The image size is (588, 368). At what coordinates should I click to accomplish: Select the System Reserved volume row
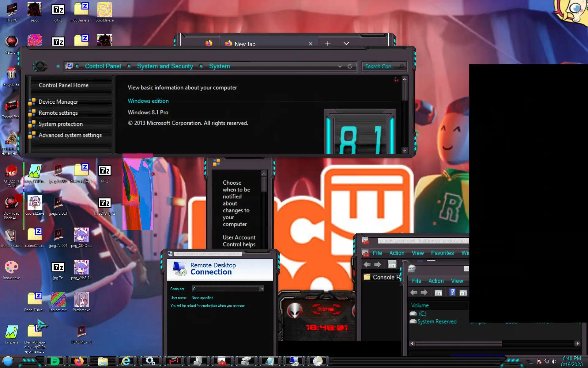pyautogui.click(x=437, y=321)
